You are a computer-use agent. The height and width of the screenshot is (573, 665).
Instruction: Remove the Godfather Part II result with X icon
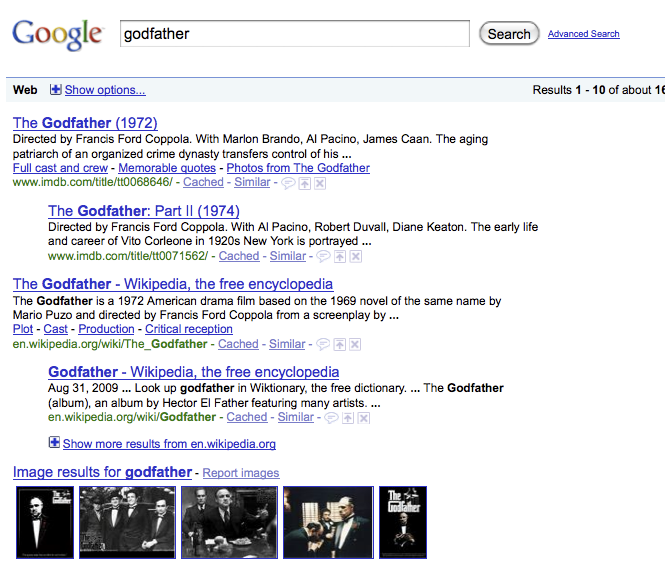click(x=356, y=257)
